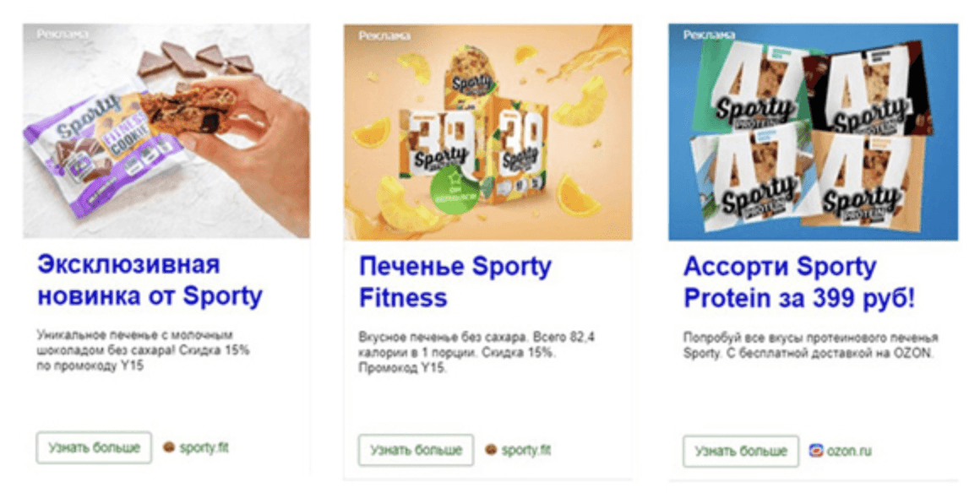Open the hand holding cookie image
Screen dimensions: 980x498
pyautogui.click(x=166, y=131)
